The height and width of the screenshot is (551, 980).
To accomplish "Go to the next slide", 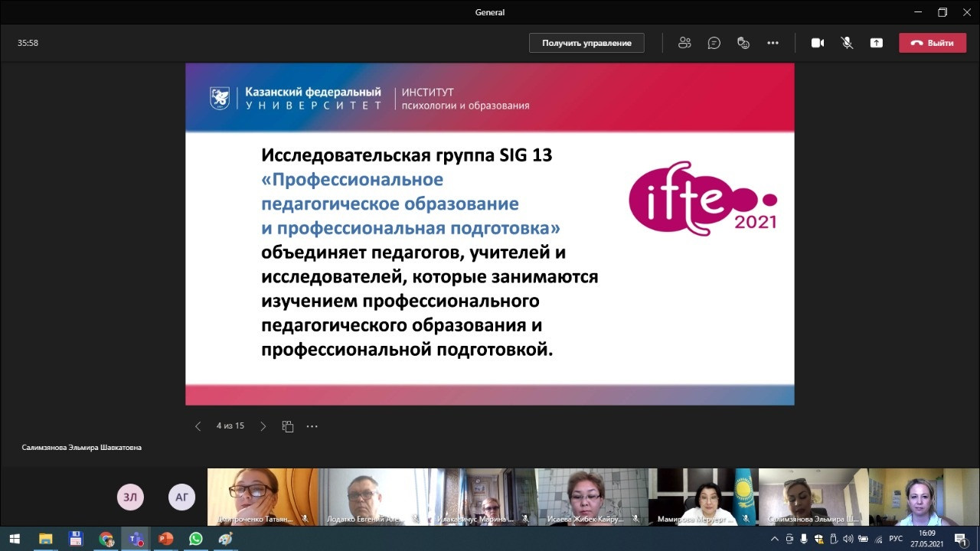I will pyautogui.click(x=263, y=426).
